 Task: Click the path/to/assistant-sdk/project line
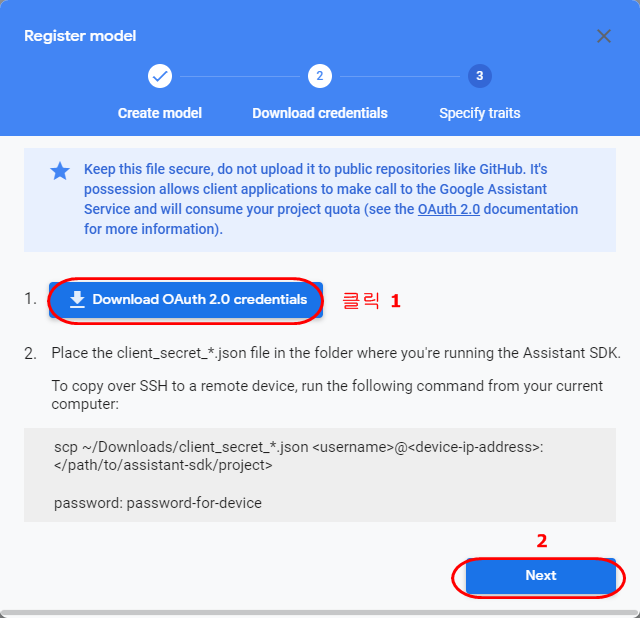point(163,465)
